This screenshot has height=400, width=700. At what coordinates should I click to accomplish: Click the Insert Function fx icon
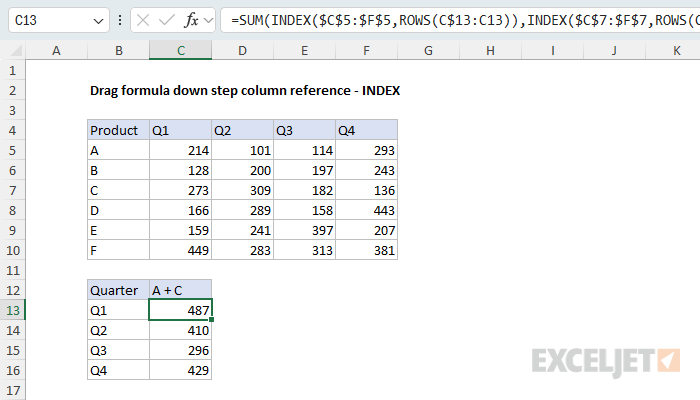(191, 20)
